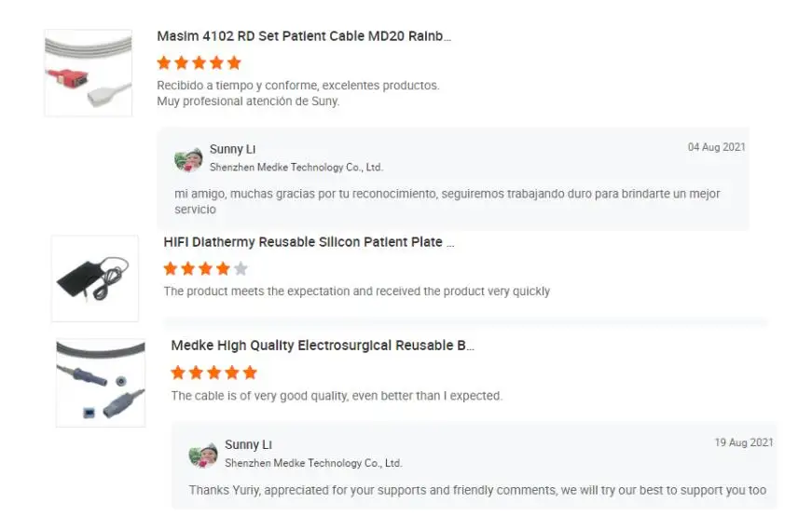Click Sunny Li's name in the 04 Aug reply
This screenshot has height=530, width=812.
pyautogui.click(x=232, y=149)
